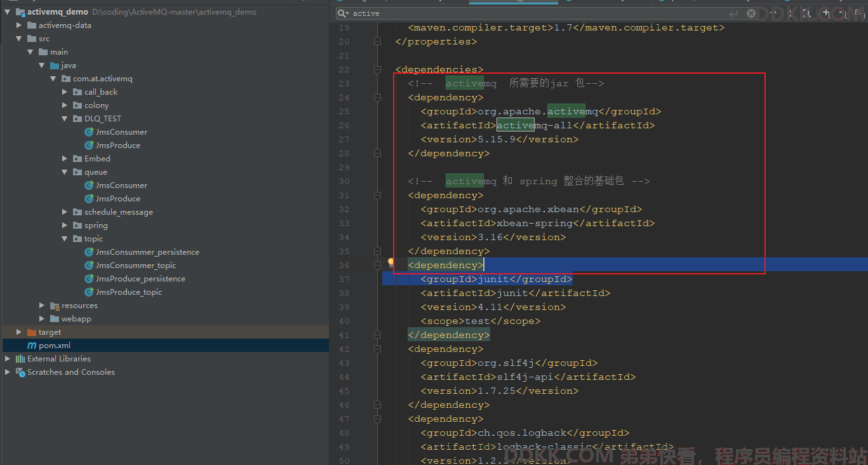Expand the schedule_message package arrow
Viewport: 868px width, 465px height.
[x=65, y=212]
